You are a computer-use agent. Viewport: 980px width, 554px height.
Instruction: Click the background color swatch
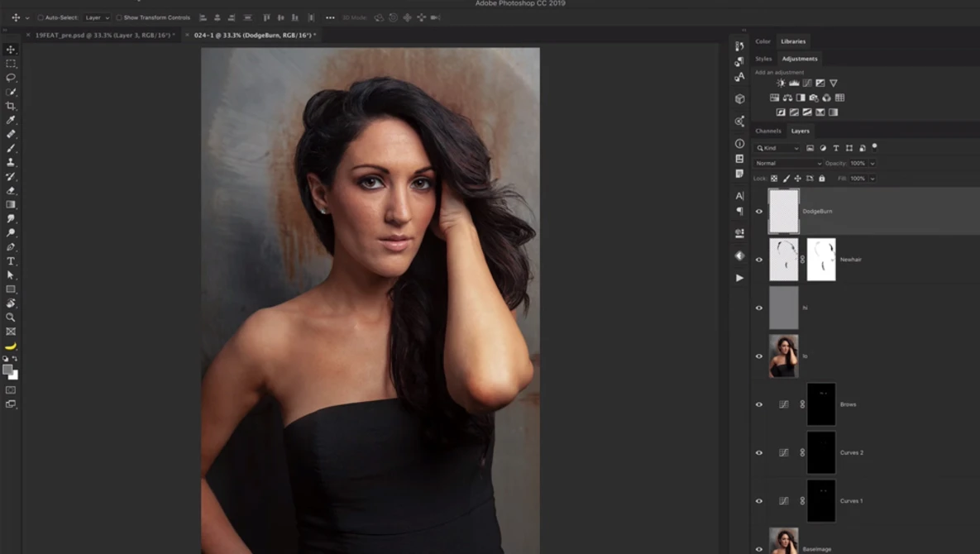[x=14, y=376]
